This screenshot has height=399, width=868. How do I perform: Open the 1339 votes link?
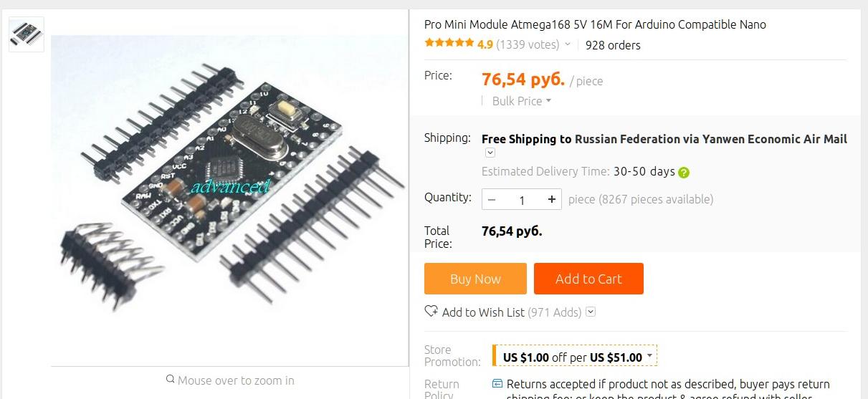tap(528, 44)
